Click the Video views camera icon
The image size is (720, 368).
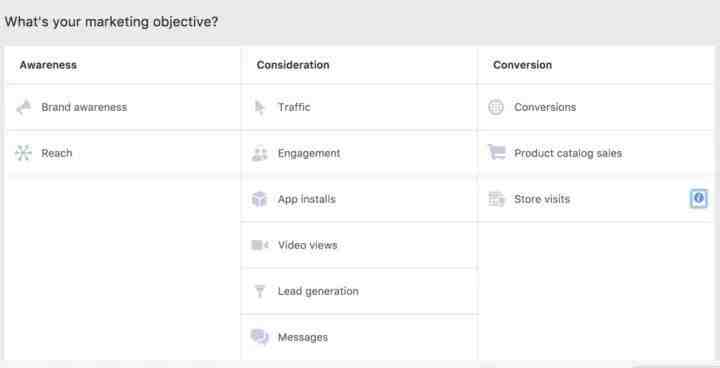click(259, 245)
